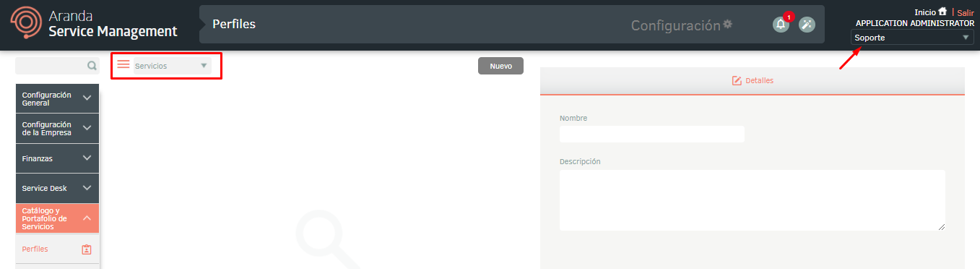Click the Descripción text area

click(x=753, y=200)
